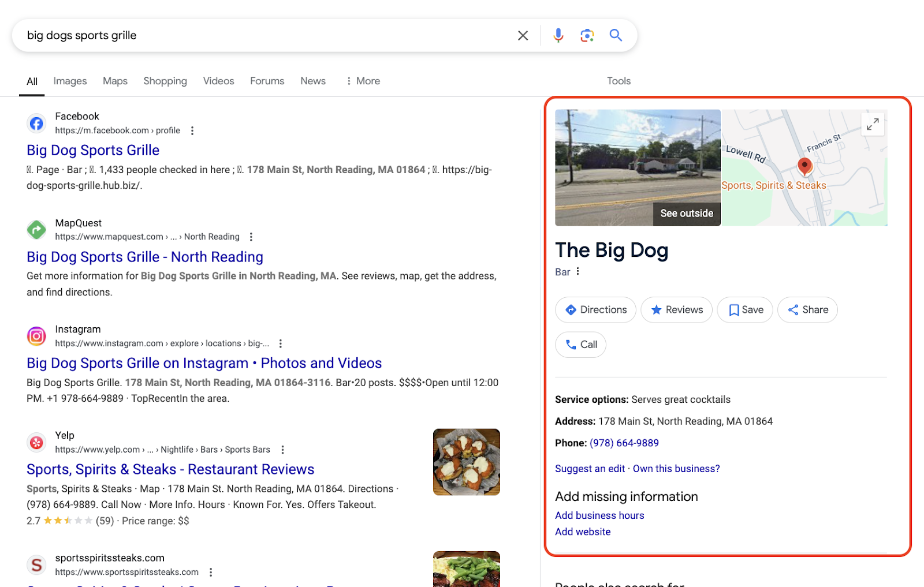The height and width of the screenshot is (587, 924).
Task: Open the sportsspiritssteaks.com result food thumbnail
Action: point(467,569)
